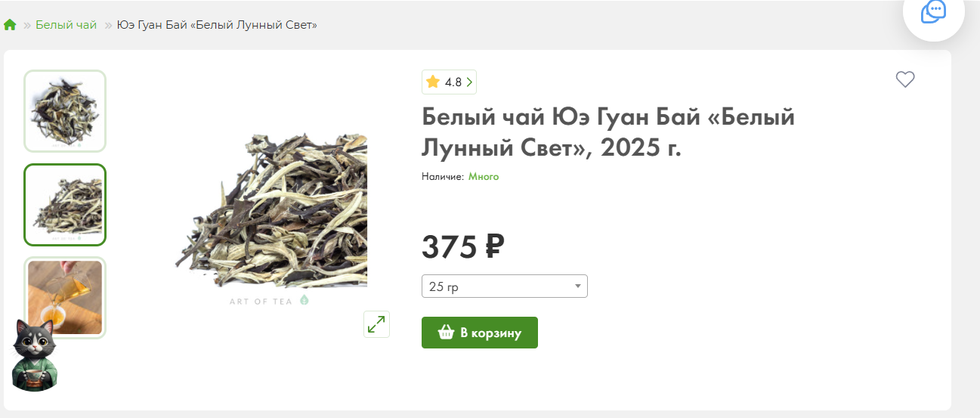Expand reviews via 4.8 rating chevron
This screenshot has width=980, height=418.
tap(469, 82)
